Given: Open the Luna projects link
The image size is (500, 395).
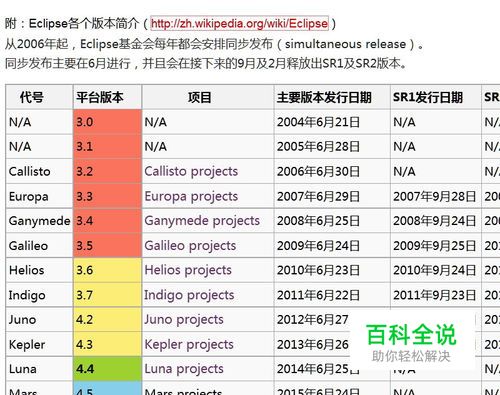Looking at the screenshot, I should point(184,369).
